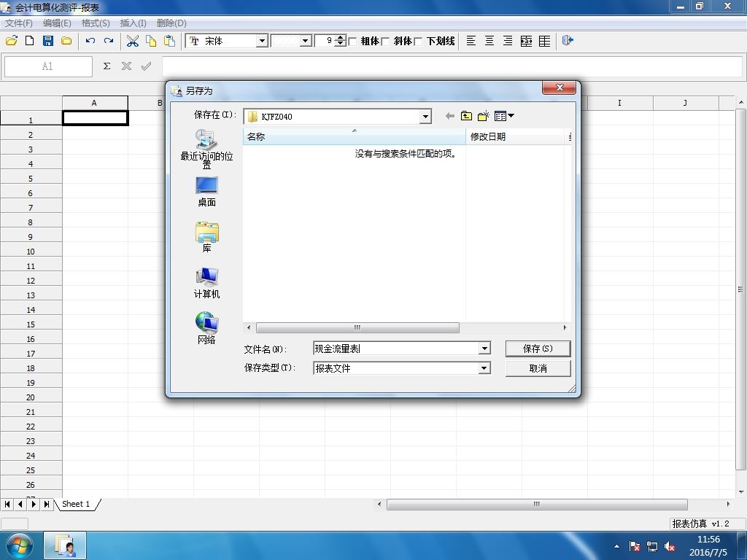Toggle the 粗体 bold checkbox
The height and width of the screenshot is (560, 747).
coord(352,42)
